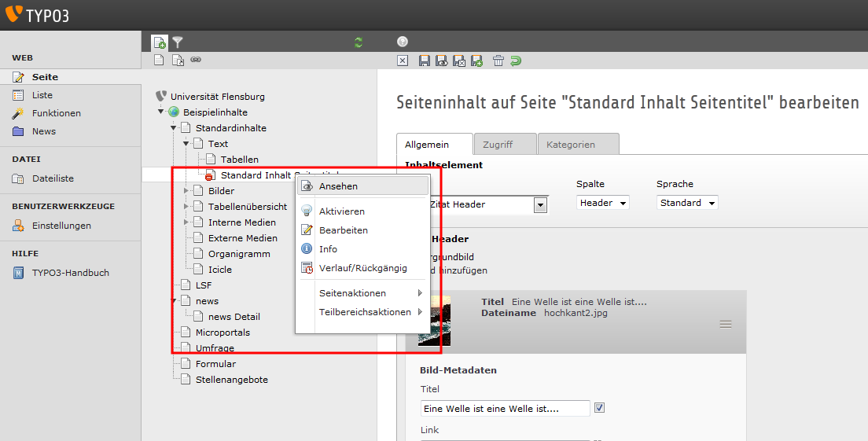Refresh the page tree with green arrows
The image size is (868, 441).
tap(359, 42)
